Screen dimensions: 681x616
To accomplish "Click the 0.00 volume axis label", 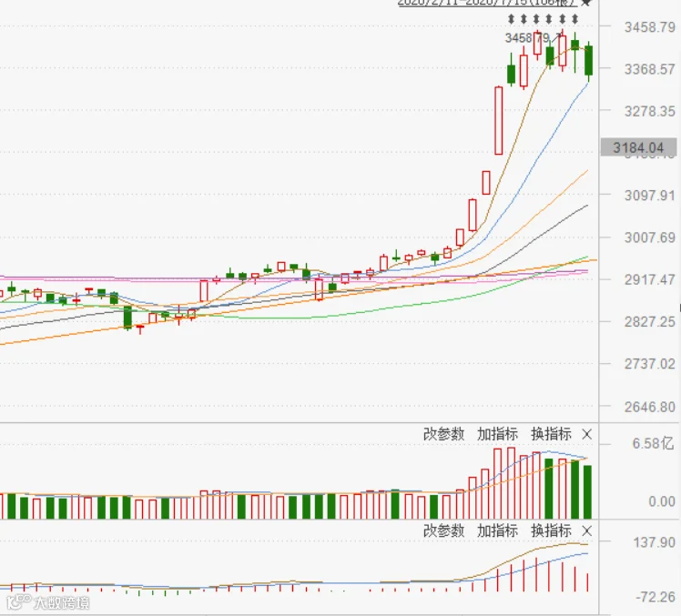I will [662, 501].
